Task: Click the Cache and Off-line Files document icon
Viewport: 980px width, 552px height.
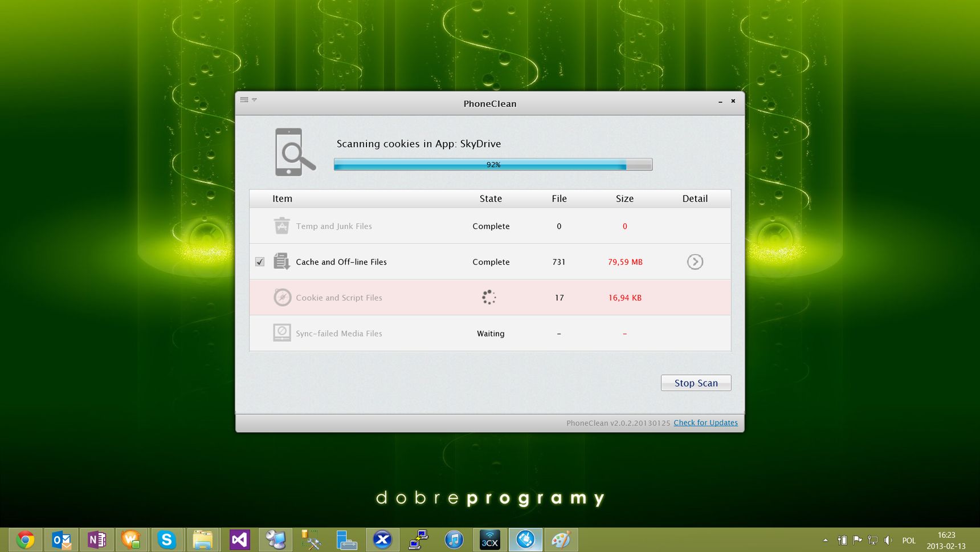Action: pos(281,262)
